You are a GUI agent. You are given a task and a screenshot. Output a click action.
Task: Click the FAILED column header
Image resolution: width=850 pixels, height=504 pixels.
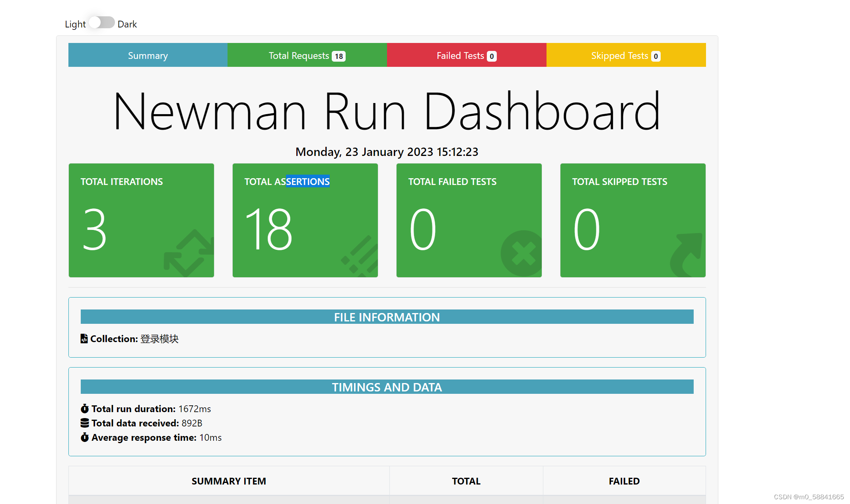[624, 481]
